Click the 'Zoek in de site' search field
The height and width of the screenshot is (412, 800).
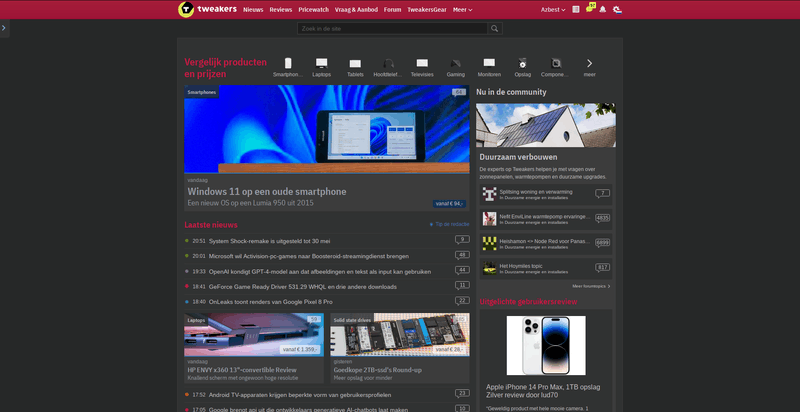(x=392, y=29)
